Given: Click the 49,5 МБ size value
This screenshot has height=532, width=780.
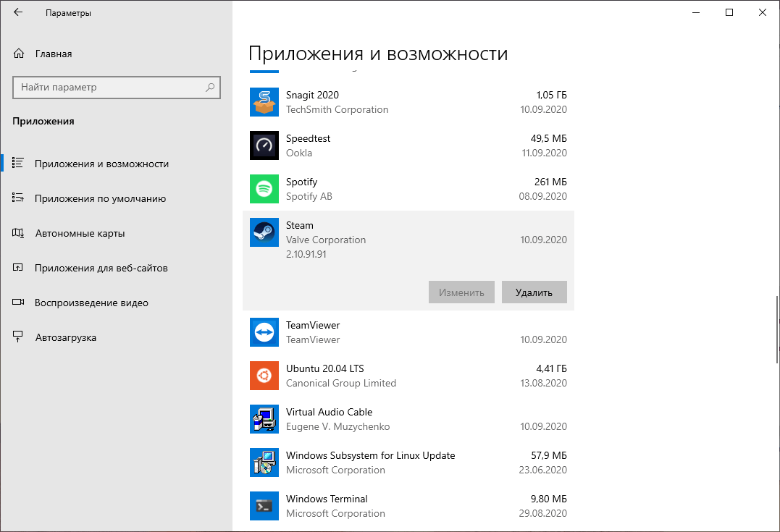Looking at the screenshot, I should pos(549,138).
